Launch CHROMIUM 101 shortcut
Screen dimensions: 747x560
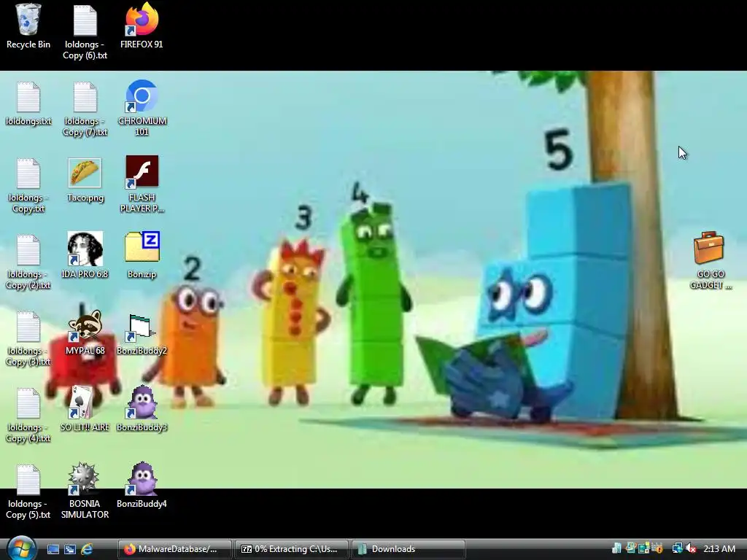coord(142,109)
